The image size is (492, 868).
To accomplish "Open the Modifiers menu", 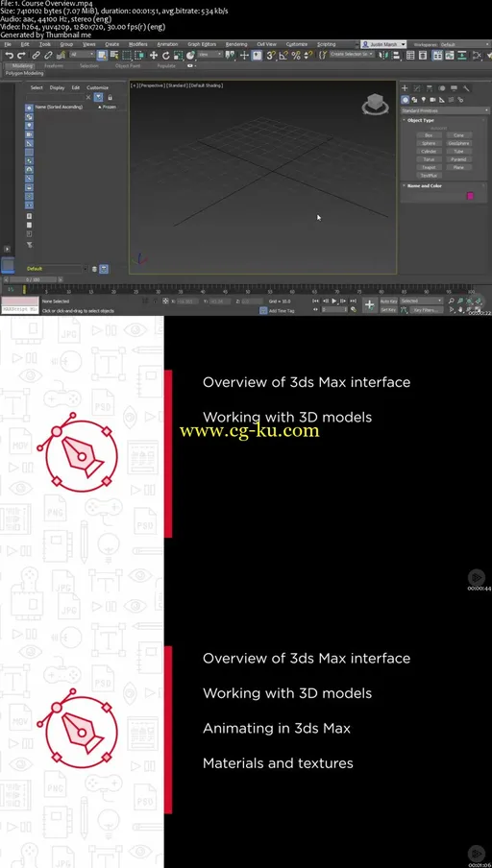I will [x=138, y=44].
